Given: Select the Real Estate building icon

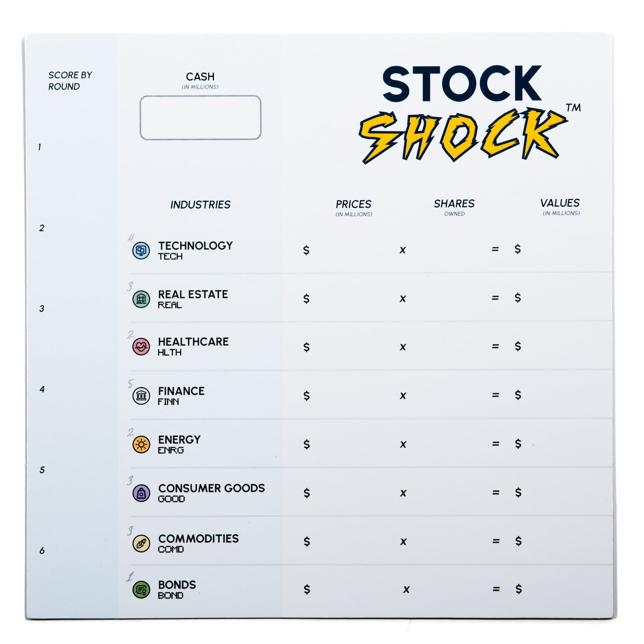Looking at the screenshot, I should coord(141,299).
